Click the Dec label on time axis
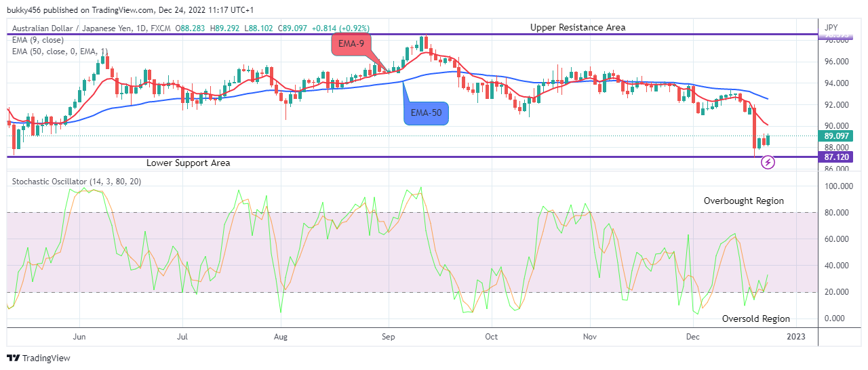868x370 pixels. point(692,336)
